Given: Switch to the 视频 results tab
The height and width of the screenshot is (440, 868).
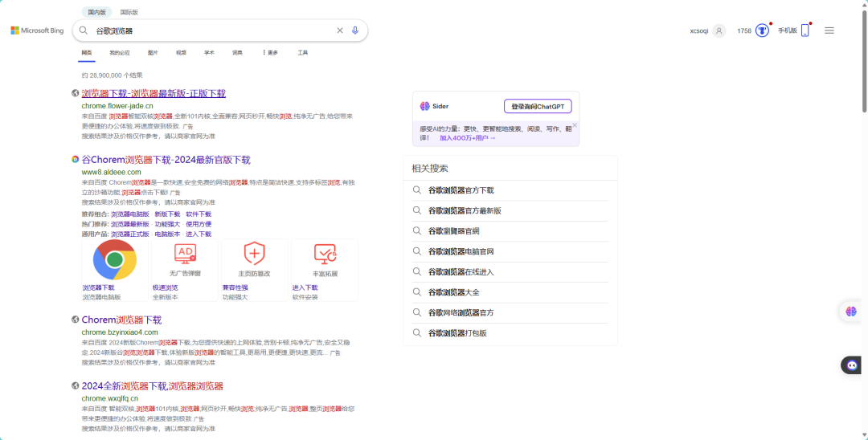Looking at the screenshot, I should [181, 52].
